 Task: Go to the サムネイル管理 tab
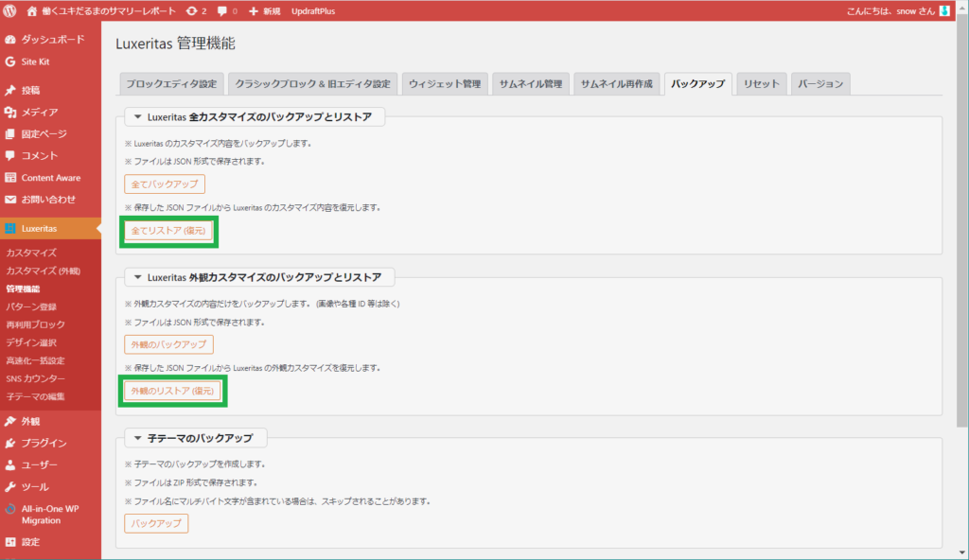pos(530,84)
